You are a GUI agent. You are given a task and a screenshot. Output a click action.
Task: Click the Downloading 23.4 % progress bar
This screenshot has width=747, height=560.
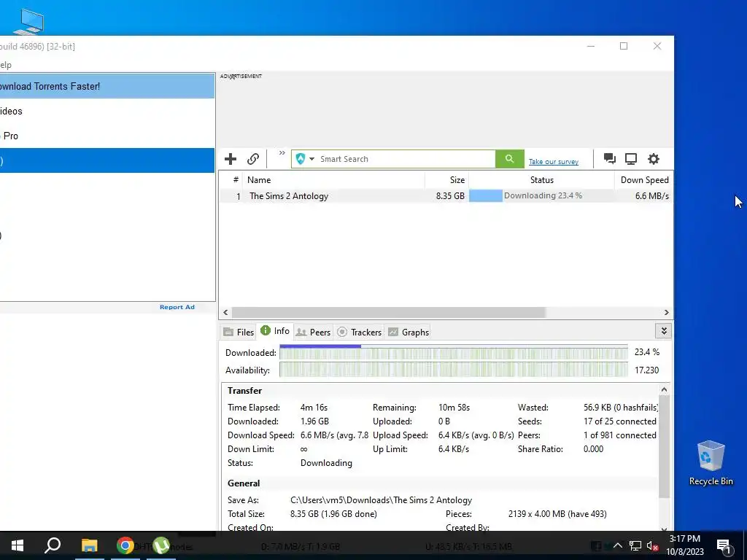(x=542, y=195)
